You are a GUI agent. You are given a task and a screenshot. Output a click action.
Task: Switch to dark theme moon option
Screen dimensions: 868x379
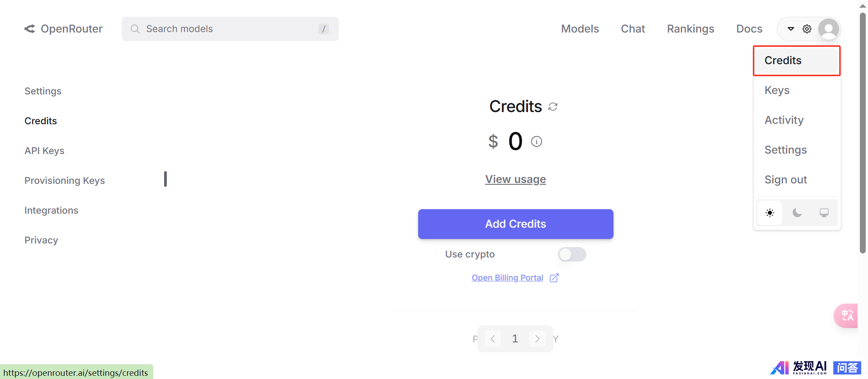797,213
